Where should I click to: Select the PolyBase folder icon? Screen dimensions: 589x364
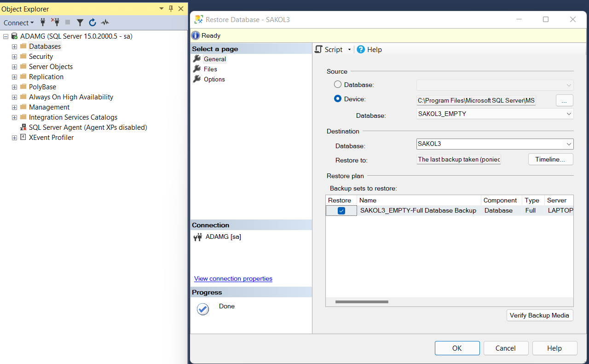pyautogui.click(x=23, y=87)
